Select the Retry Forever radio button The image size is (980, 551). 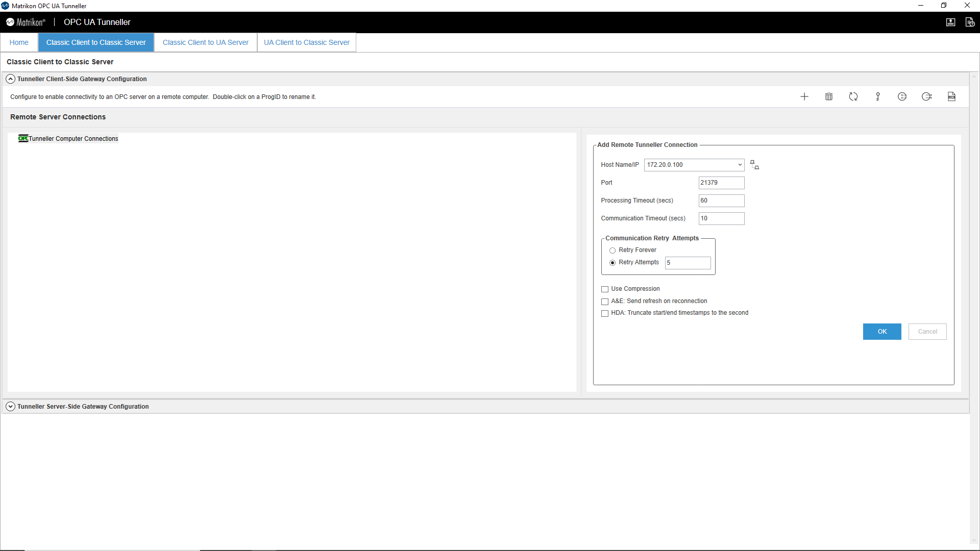tap(612, 251)
